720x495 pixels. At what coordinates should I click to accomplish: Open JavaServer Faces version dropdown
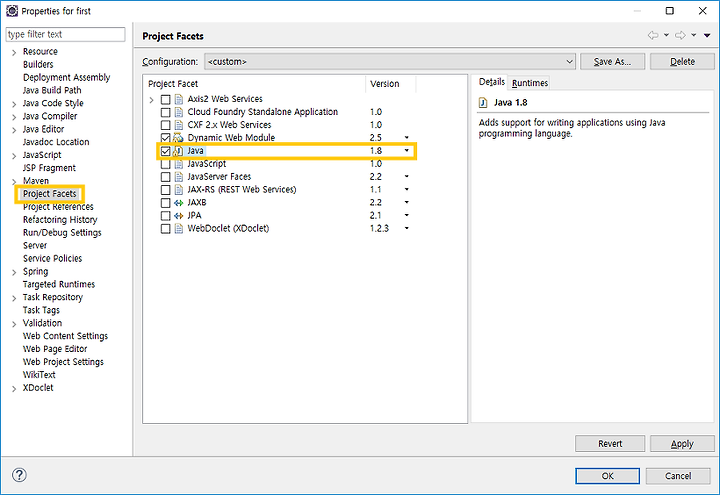click(406, 177)
